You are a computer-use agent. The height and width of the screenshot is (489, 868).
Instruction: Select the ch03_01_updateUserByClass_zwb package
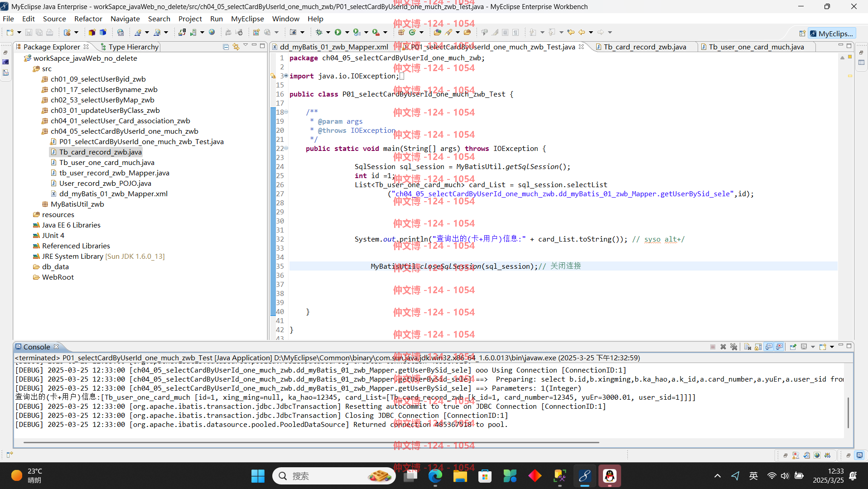(x=105, y=110)
